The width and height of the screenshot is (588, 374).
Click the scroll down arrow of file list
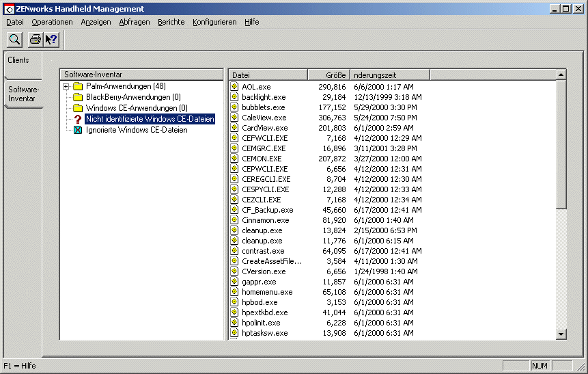(561, 334)
